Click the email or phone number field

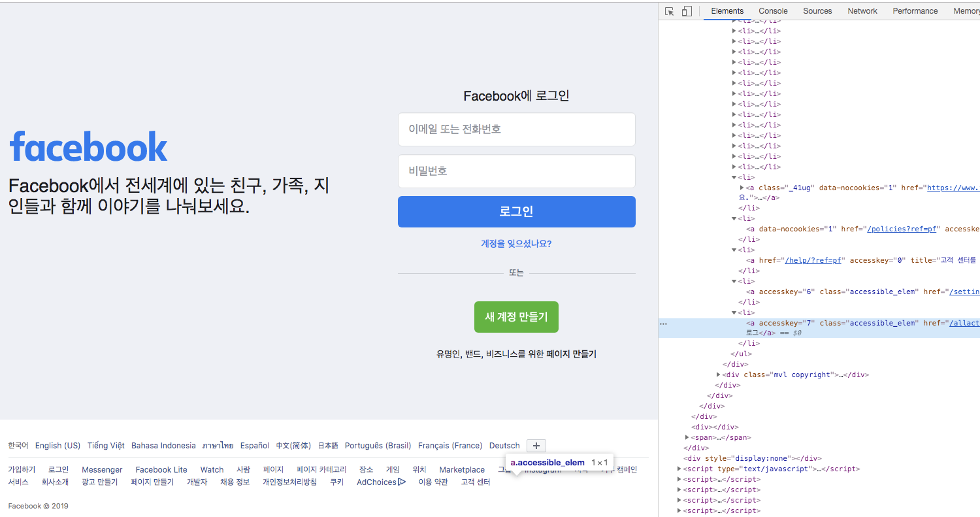(x=516, y=129)
